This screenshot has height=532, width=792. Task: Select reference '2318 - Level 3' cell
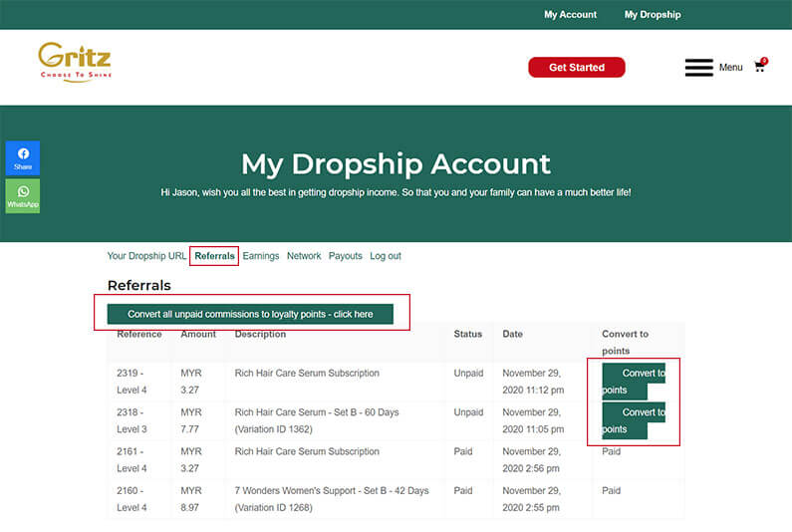coord(132,420)
